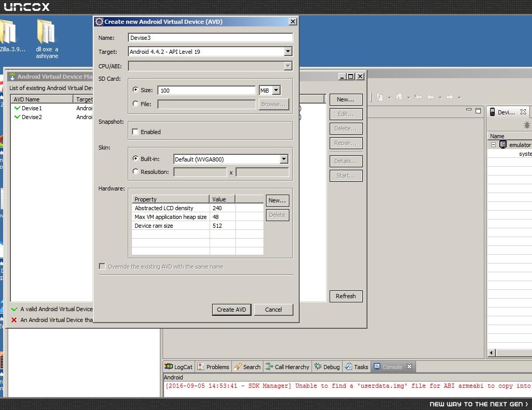
Task: Click the Previous Annotation toolbar icon
Action: coord(398,97)
